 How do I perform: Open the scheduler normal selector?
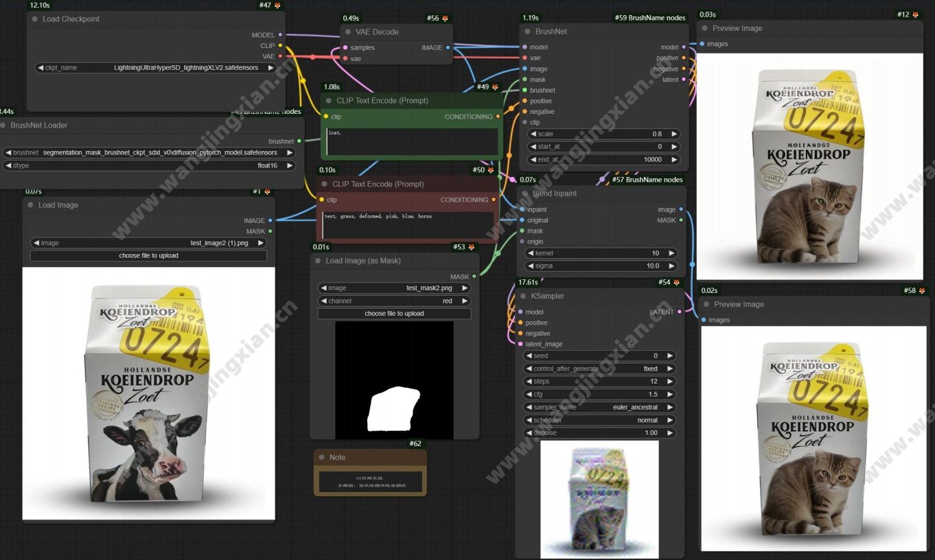[x=599, y=420]
